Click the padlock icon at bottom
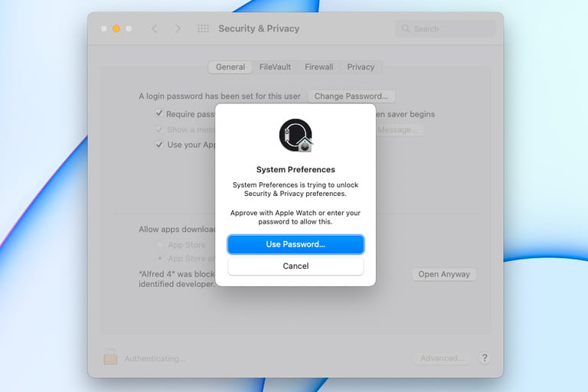The width and height of the screenshot is (588, 392). (x=110, y=358)
